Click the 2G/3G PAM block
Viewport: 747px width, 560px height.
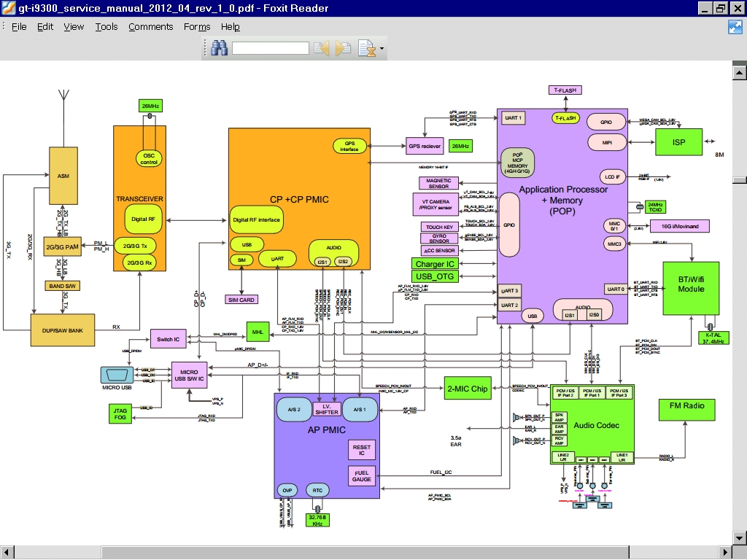click(63, 246)
